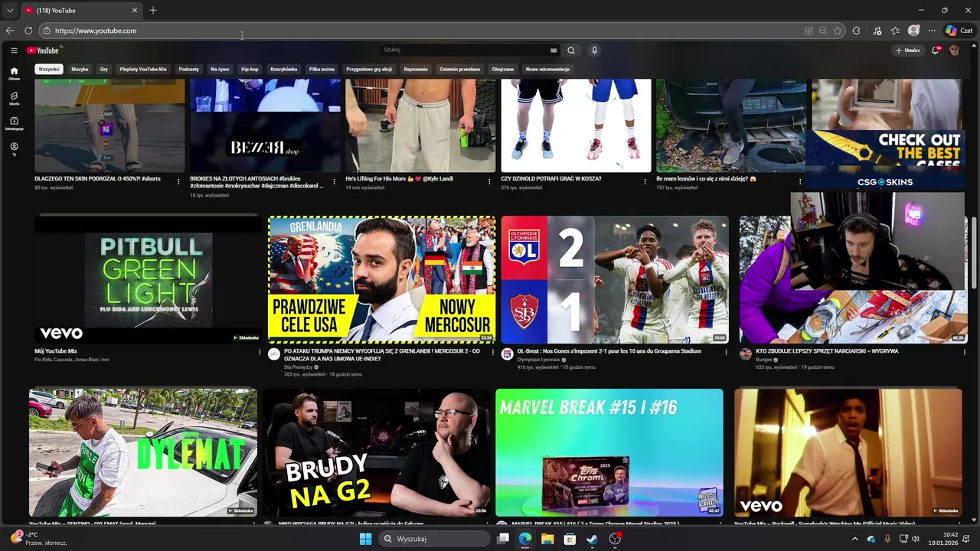Play the Pitbull Green Light mix thumbnail
Screen dimensions: 980x551
pos(148,279)
